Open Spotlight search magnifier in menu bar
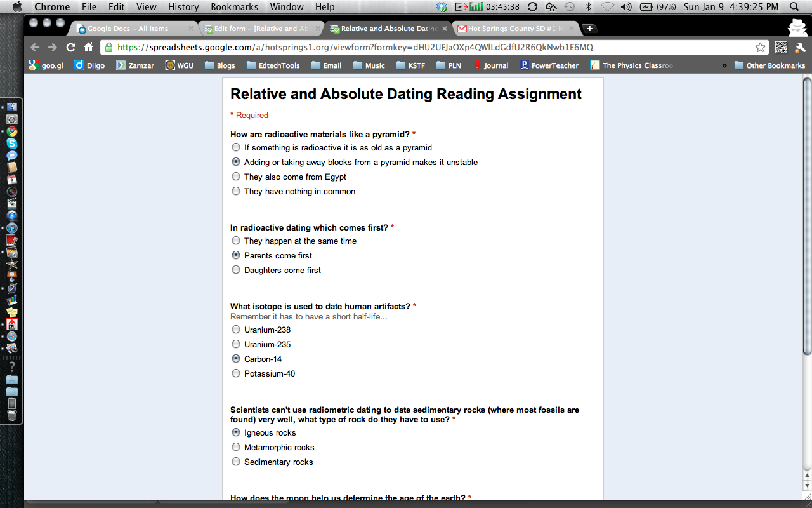Screen dimensions: 812x508 794,7
